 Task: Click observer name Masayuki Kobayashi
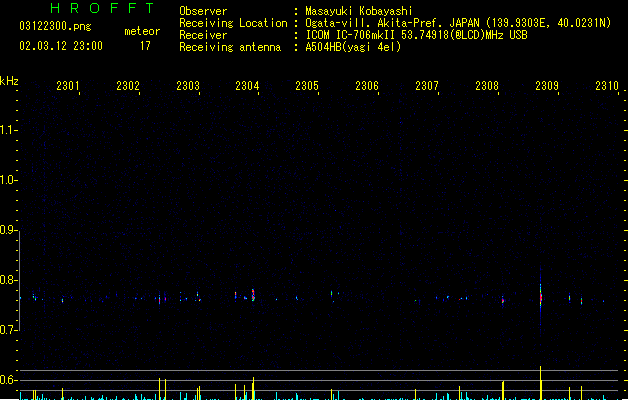coord(359,11)
